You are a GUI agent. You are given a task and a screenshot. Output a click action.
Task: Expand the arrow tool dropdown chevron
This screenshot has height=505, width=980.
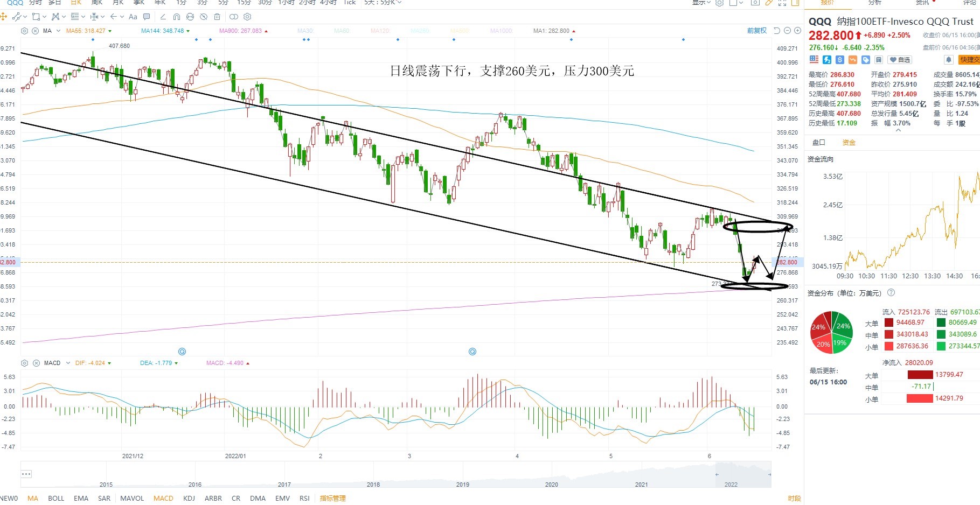(x=122, y=17)
